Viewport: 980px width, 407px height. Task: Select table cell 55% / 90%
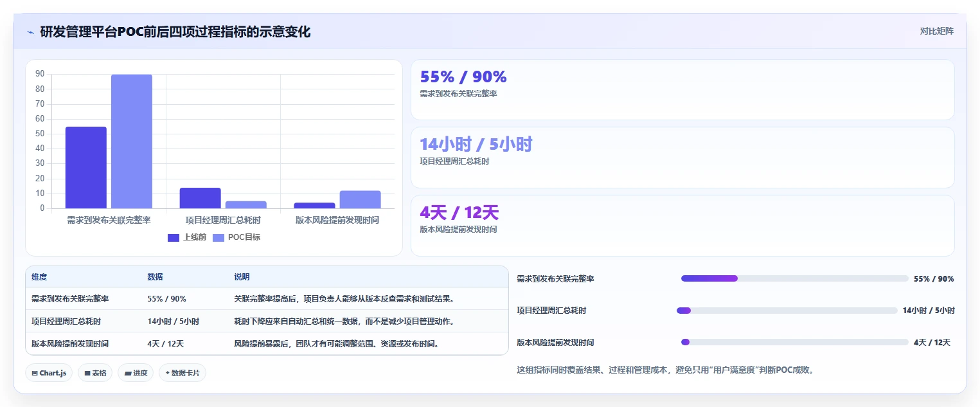[166, 299]
